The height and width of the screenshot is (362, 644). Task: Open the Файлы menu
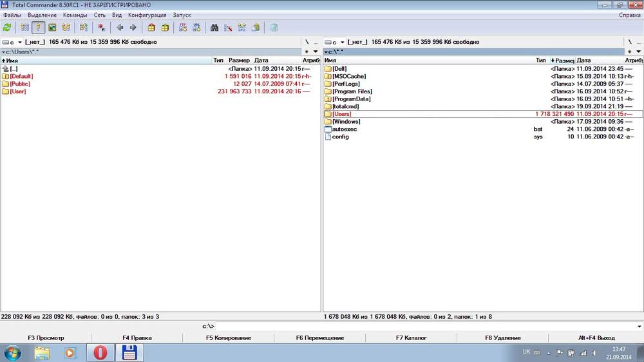[12, 15]
